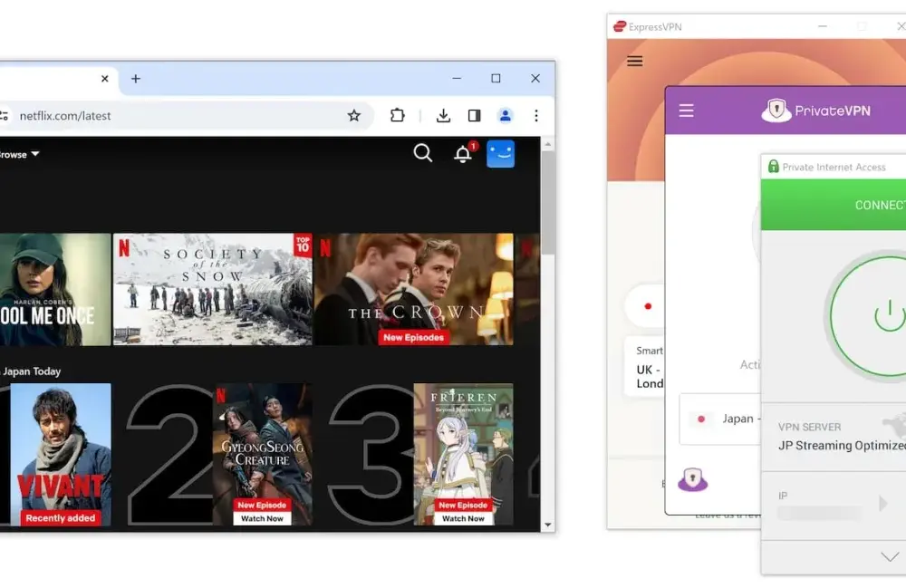The width and height of the screenshot is (906, 588).
Task: Click the Private Internet Access padlock icon
Action: point(773,167)
